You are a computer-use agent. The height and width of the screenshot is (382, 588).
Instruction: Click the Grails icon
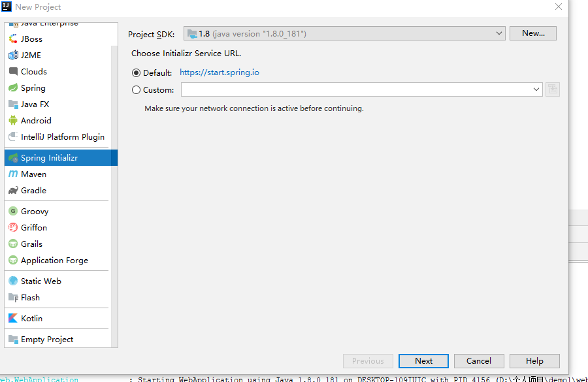tap(13, 244)
